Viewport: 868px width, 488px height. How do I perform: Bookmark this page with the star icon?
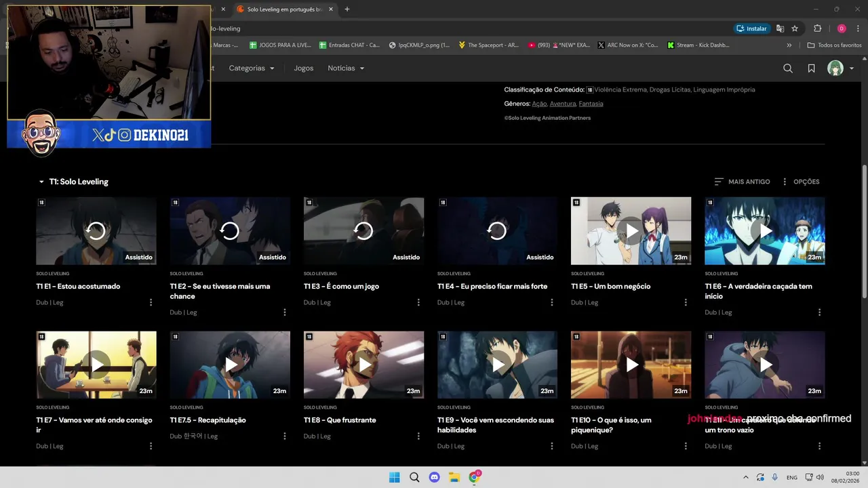point(795,28)
